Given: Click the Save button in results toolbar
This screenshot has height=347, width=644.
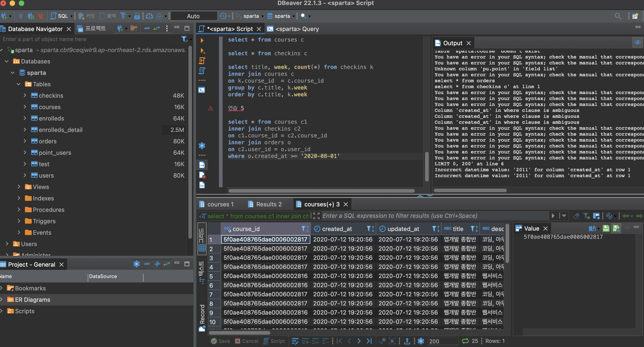Looking at the screenshot, I should tap(220, 341).
